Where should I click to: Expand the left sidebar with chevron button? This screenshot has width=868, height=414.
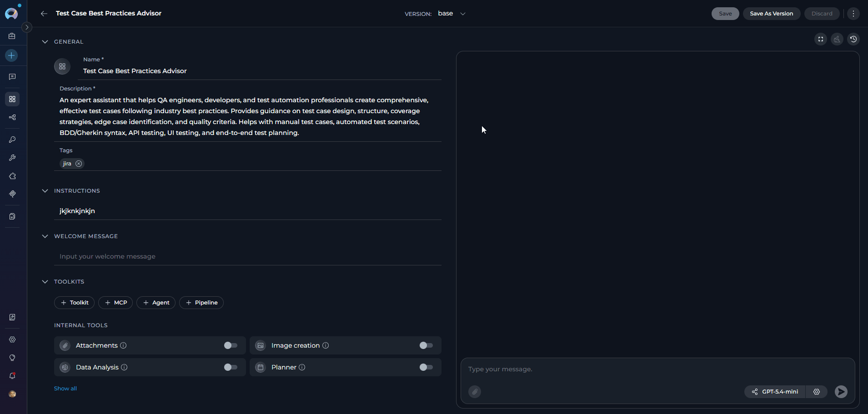coord(27,27)
